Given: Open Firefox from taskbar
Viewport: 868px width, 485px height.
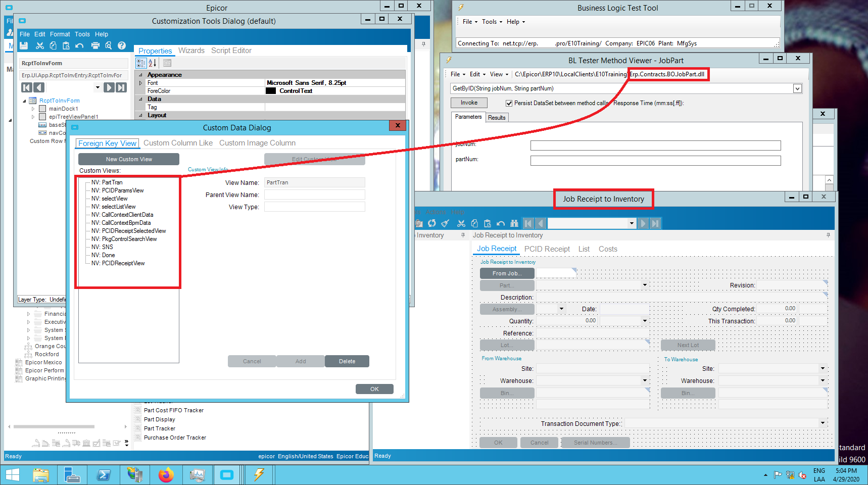Looking at the screenshot, I should pos(166,475).
